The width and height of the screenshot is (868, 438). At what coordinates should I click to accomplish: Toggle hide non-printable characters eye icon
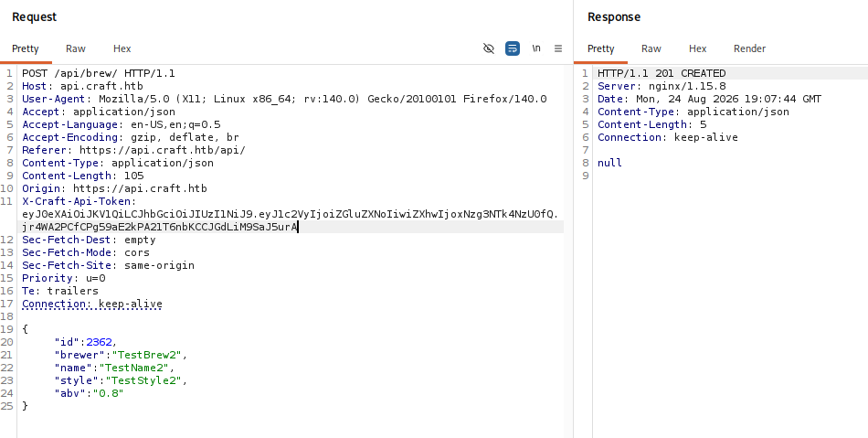(488, 48)
